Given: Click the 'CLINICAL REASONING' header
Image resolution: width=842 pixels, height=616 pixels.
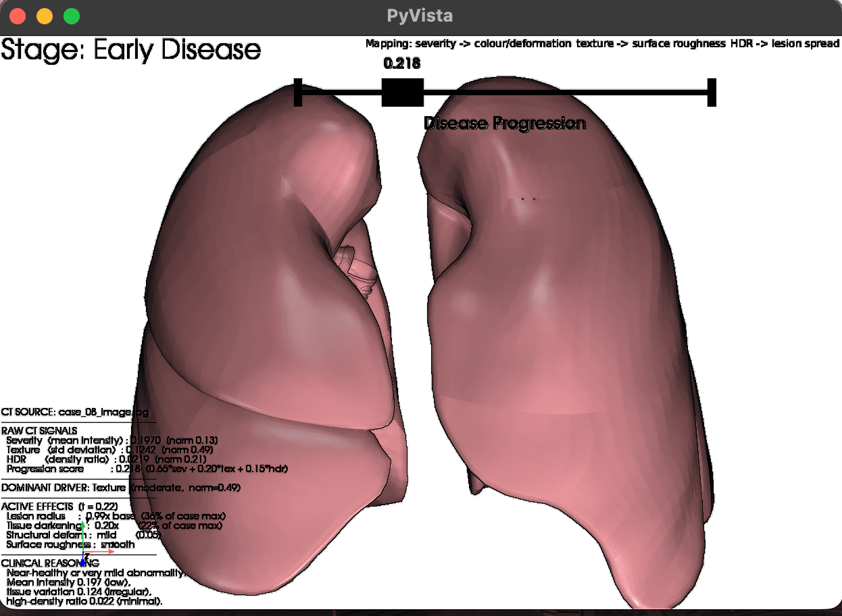Looking at the screenshot, I should pos(51,563).
